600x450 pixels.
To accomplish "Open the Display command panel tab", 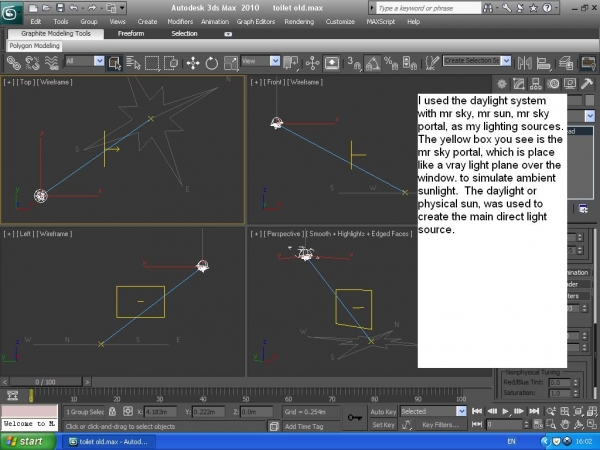I will click(x=570, y=84).
